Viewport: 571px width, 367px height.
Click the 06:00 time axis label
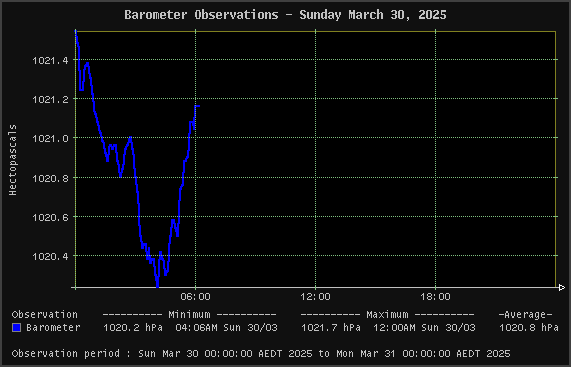coord(196,297)
